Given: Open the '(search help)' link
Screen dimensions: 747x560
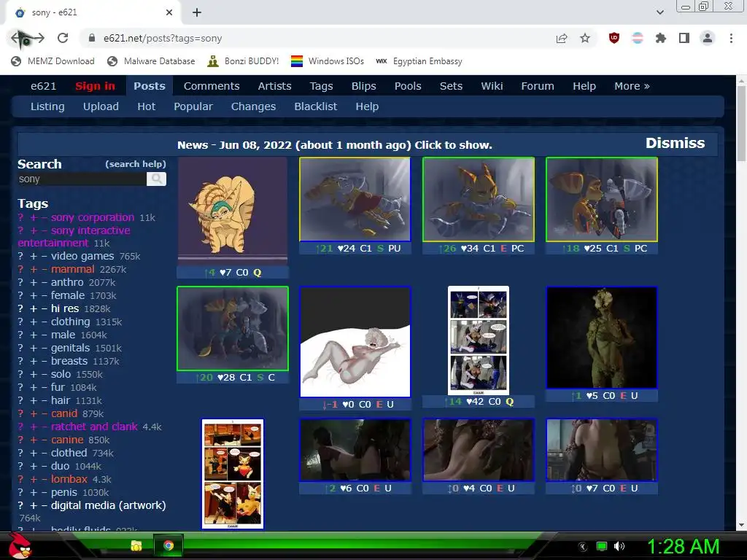Looking at the screenshot, I should click(135, 164).
